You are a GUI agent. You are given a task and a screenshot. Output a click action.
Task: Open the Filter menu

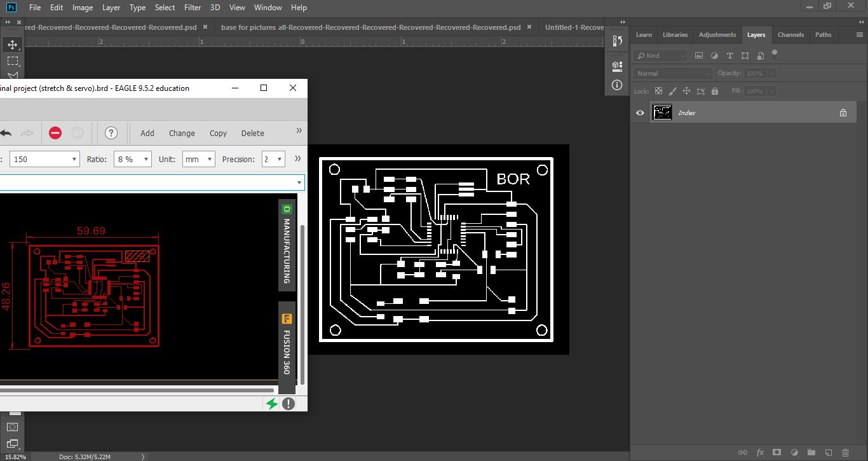click(x=193, y=8)
